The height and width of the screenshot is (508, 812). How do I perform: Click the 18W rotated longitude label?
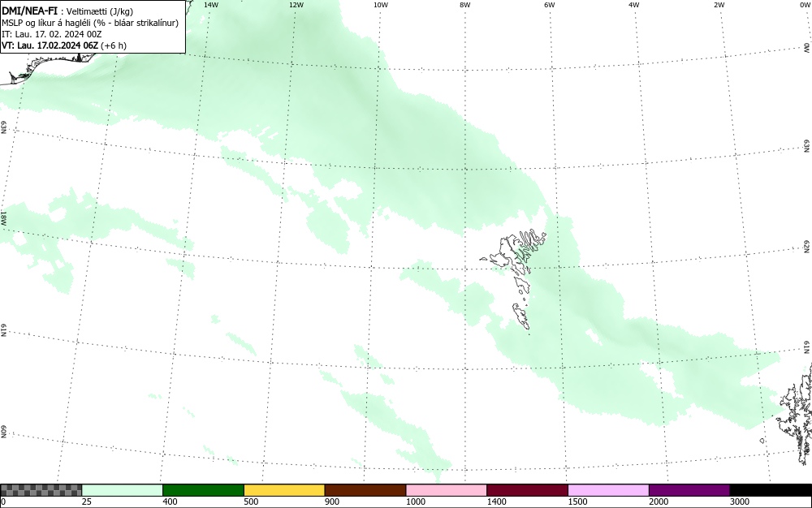(3, 217)
